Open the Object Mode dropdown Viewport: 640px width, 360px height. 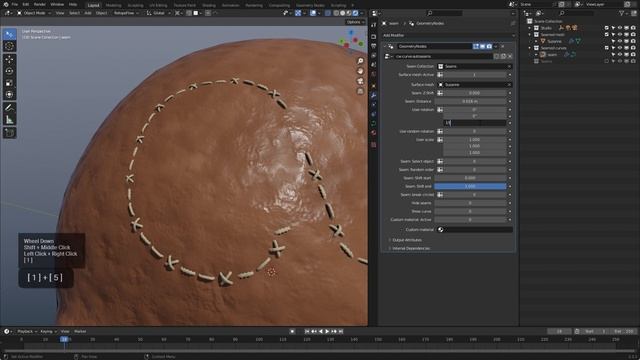coord(34,13)
